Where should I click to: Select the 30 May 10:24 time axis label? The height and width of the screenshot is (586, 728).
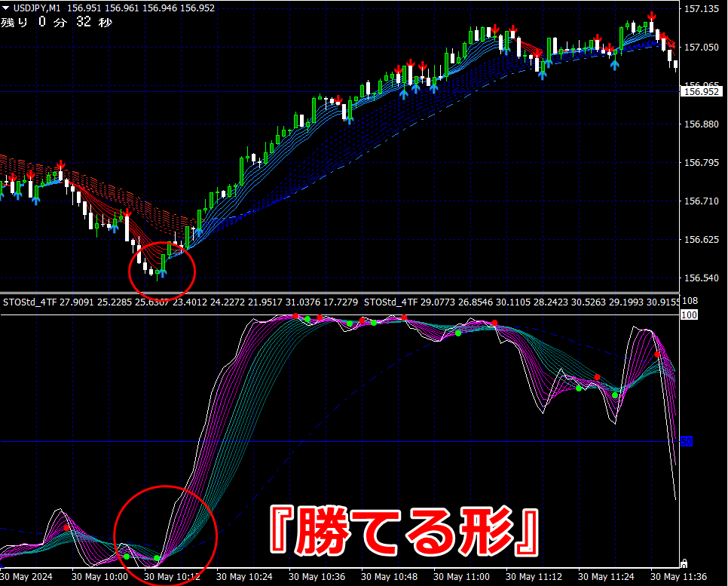click(244, 577)
